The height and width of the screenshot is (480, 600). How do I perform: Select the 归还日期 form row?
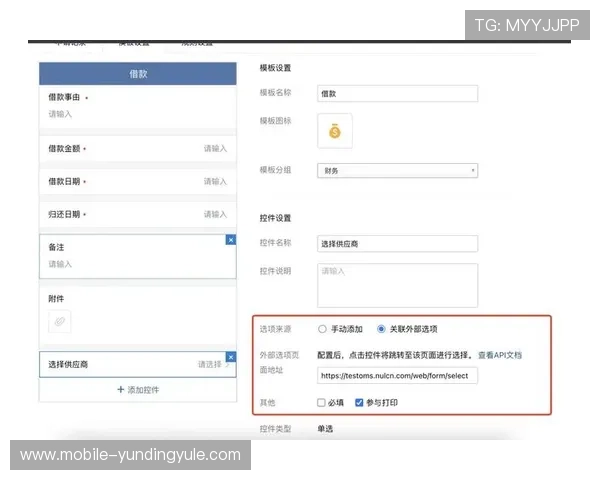pos(138,214)
